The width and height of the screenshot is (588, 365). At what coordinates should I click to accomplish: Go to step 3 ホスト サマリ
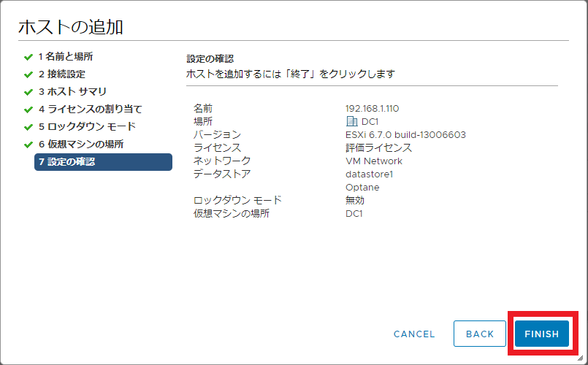point(73,91)
